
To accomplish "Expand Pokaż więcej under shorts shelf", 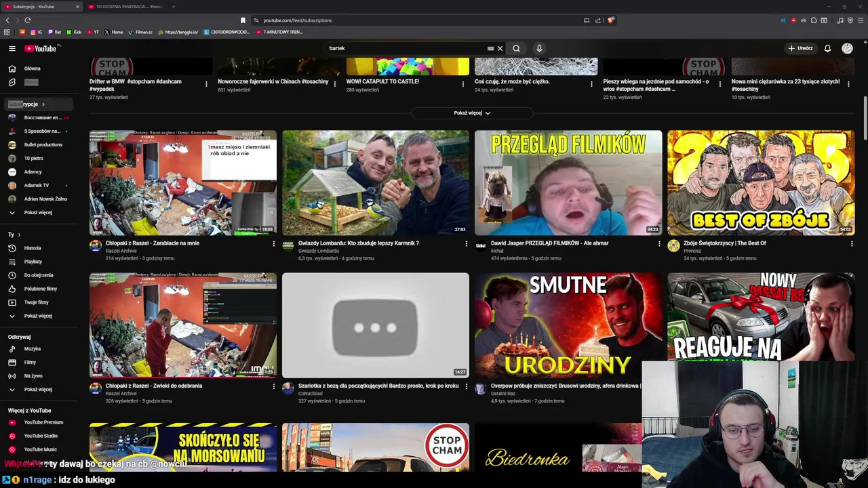I will click(x=472, y=113).
